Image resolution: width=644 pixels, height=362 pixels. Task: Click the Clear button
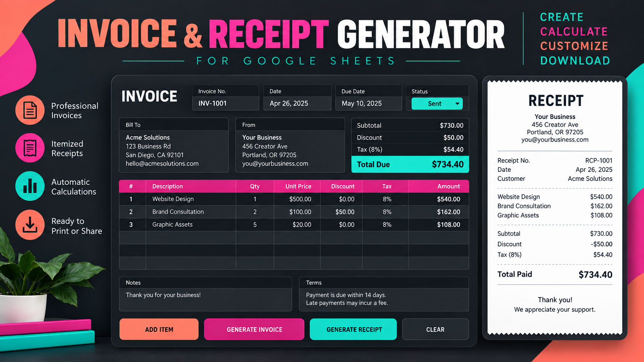coord(435,329)
